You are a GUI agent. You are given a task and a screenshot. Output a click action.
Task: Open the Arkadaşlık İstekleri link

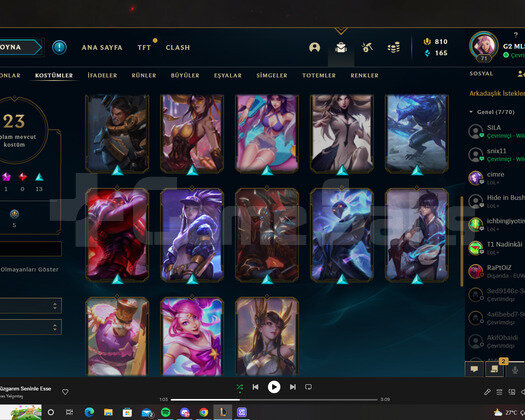pyautogui.click(x=497, y=93)
